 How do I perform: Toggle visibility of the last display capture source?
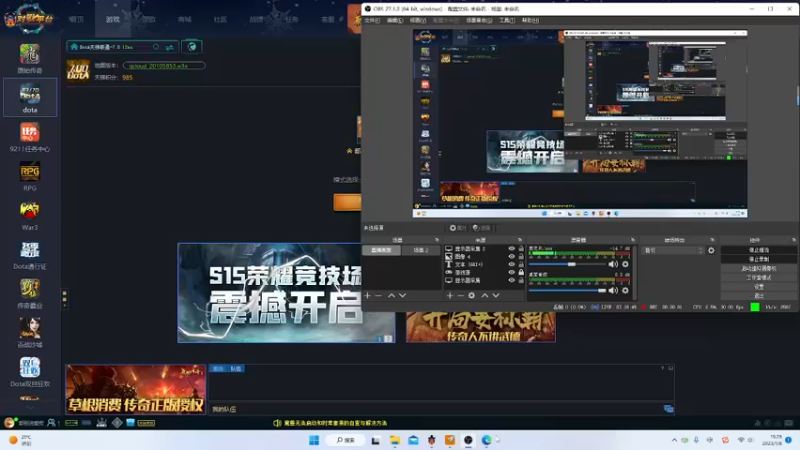click(511, 280)
